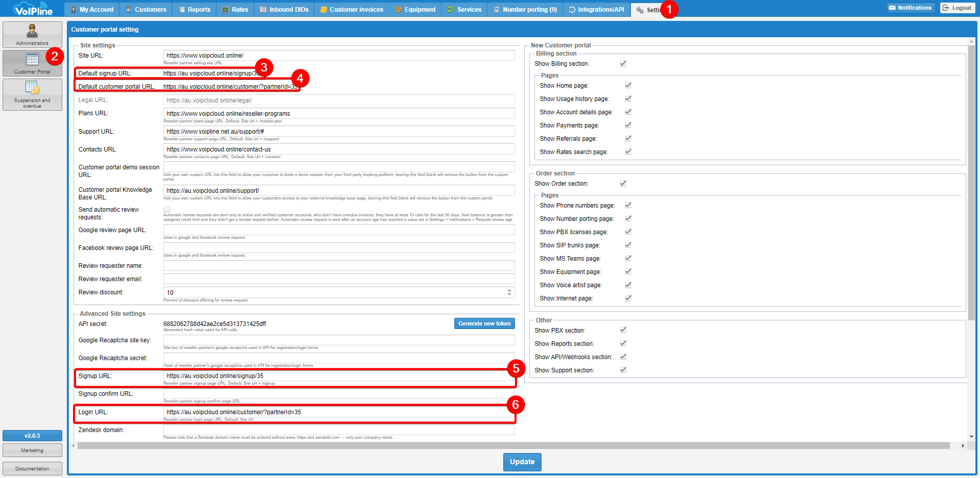Click into the Login URL field
This screenshot has height=478, width=980.
339,412
